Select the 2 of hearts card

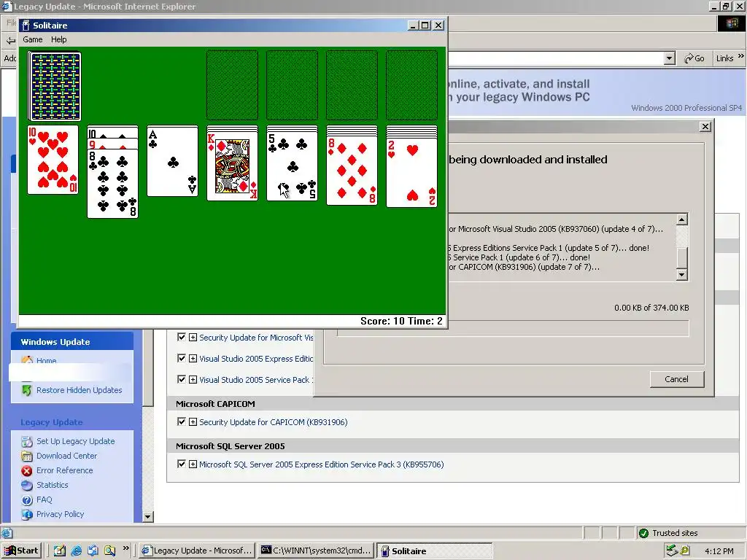point(411,172)
